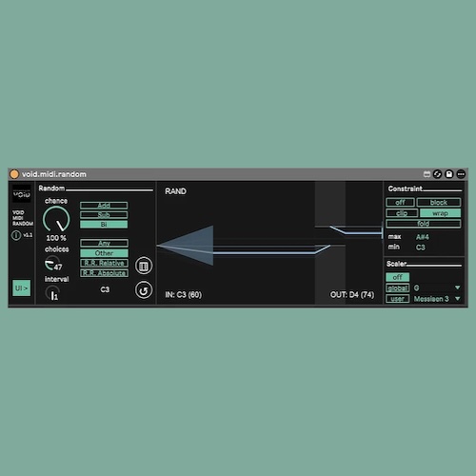The height and width of the screenshot is (476, 476).
Task: Click the UI > expand button
Action: click(22, 288)
